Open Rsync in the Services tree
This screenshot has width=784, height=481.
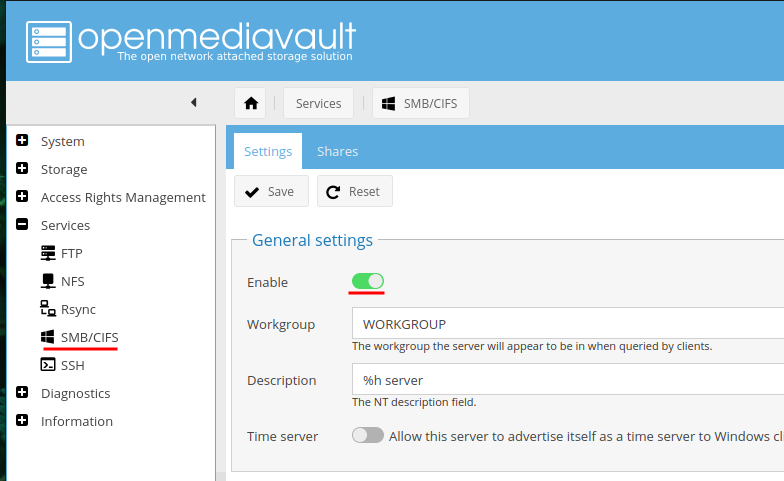pos(78,310)
